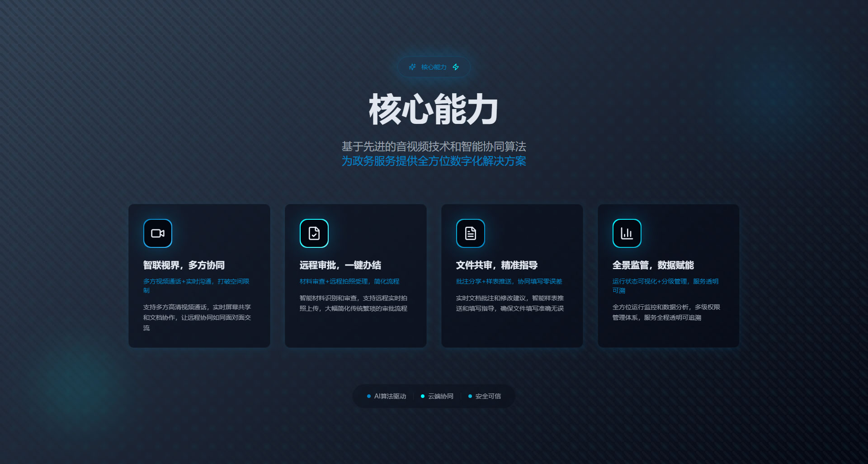868x464 pixels.
Task: Click the small 核心能力 badge label
Action: pos(434,67)
